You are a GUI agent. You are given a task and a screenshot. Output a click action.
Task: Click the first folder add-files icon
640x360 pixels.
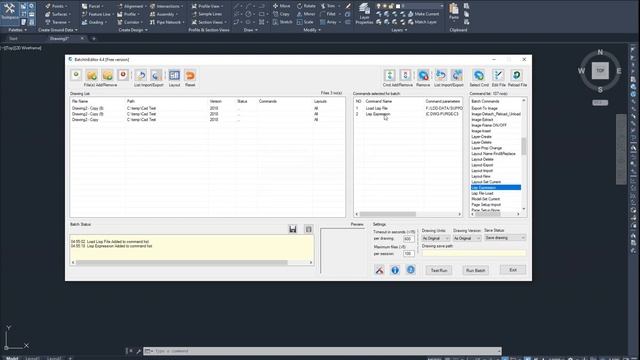[x=92, y=75]
